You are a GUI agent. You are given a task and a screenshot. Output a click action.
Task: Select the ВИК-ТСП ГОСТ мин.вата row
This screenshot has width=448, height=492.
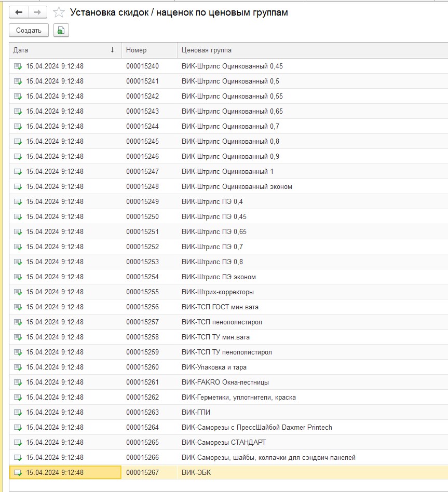click(x=222, y=307)
